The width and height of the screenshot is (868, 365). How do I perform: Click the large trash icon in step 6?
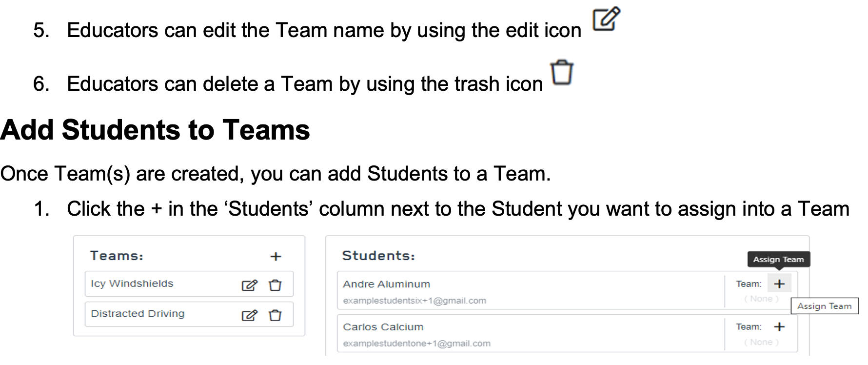(561, 73)
